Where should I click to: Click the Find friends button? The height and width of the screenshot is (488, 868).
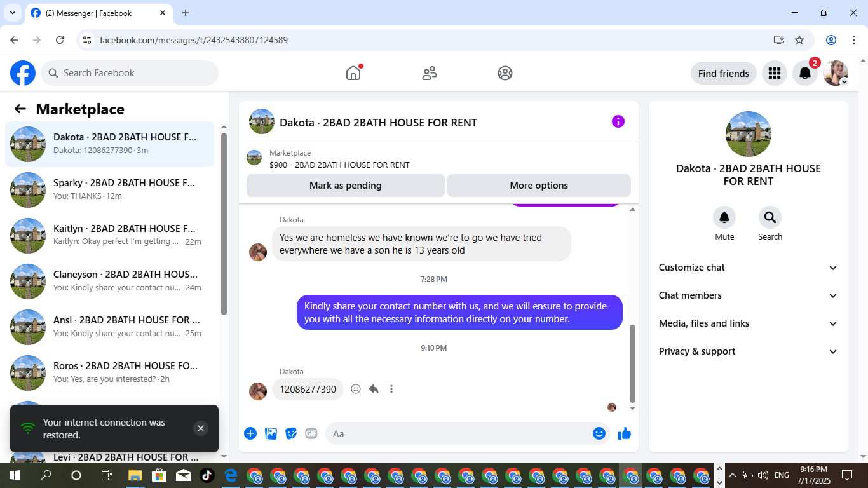(724, 73)
